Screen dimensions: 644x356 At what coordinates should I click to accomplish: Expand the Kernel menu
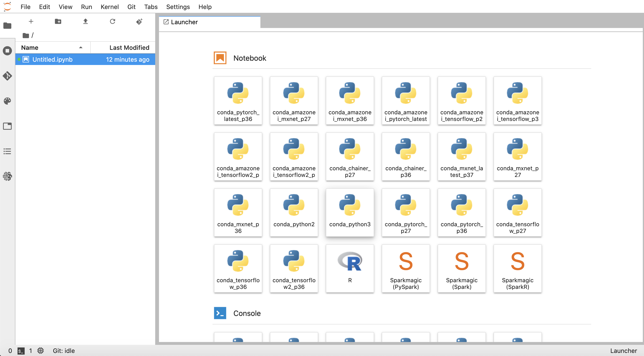109,7
